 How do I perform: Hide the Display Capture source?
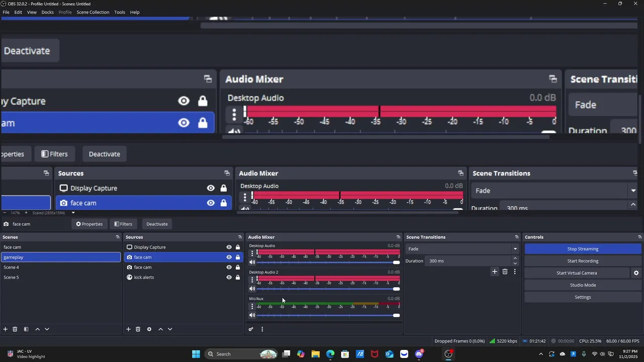click(229, 247)
